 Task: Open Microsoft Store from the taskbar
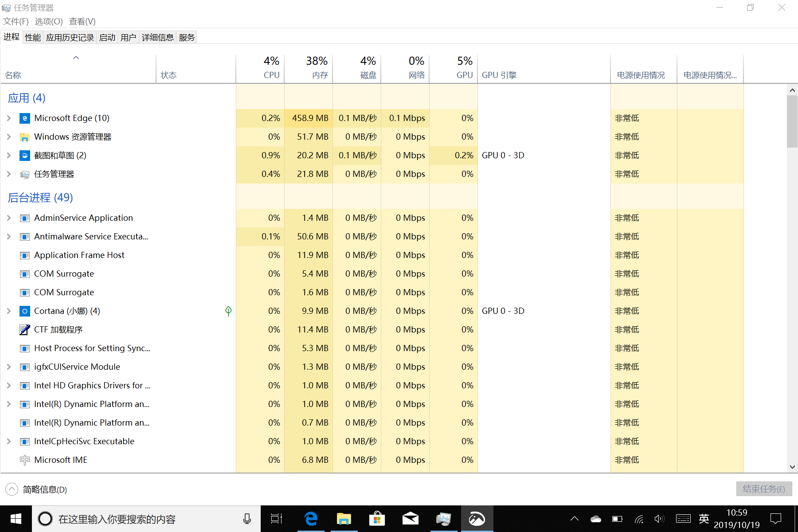pos(377,519)
